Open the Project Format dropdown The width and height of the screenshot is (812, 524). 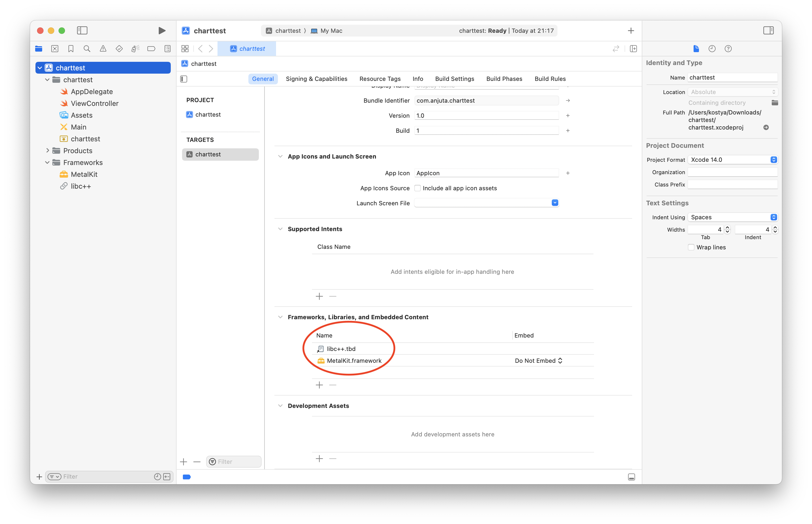(x=733, y=160)
